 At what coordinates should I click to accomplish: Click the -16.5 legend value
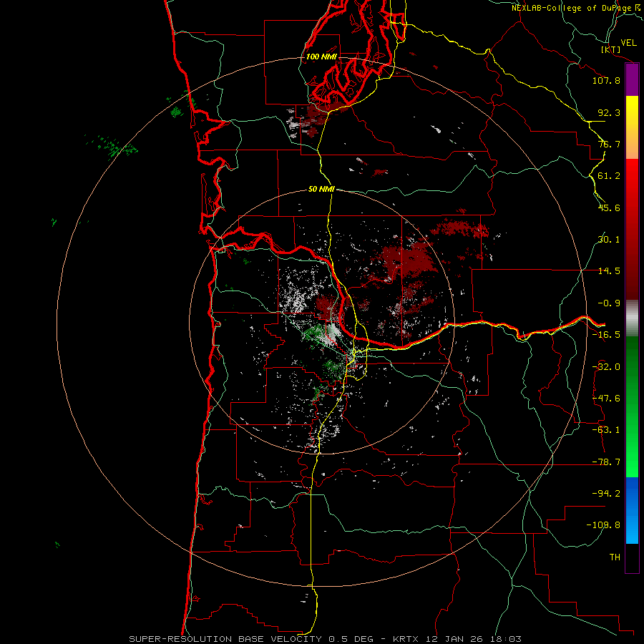[606, 335]
